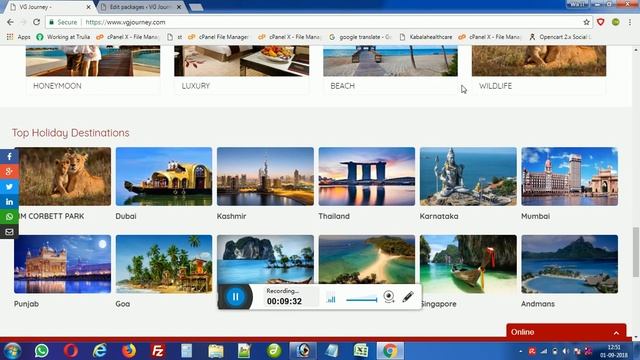
Task: Open the cPanel File Manager bookmark
Action: [218, 37]
